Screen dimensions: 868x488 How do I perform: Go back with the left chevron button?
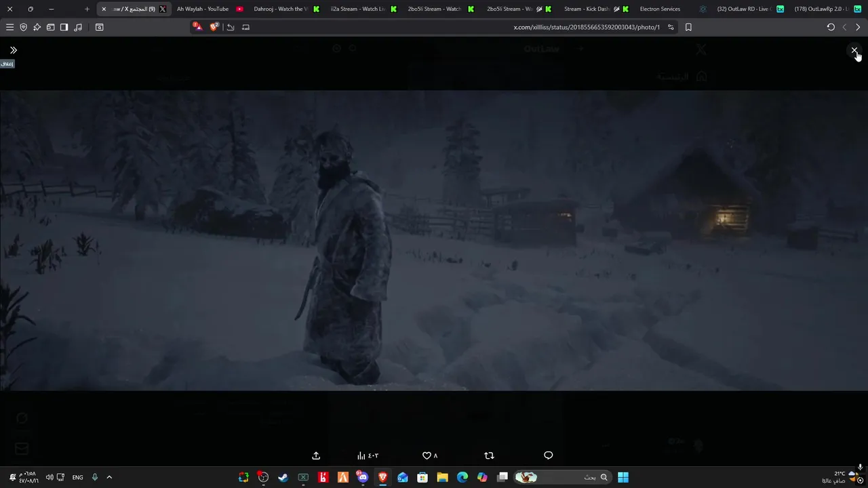844,27
